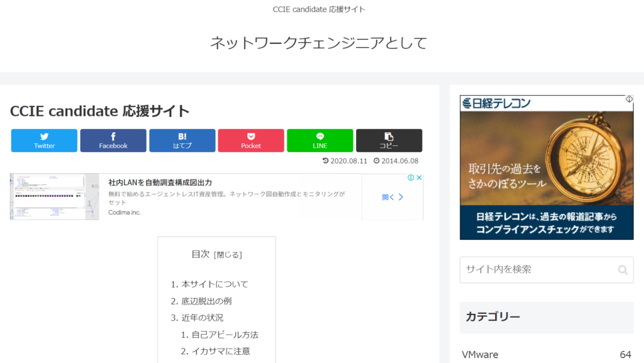Viewport: 644px width, 363px height.
Task: Click the VMware post count 64
Action: (x=626, y=354)
